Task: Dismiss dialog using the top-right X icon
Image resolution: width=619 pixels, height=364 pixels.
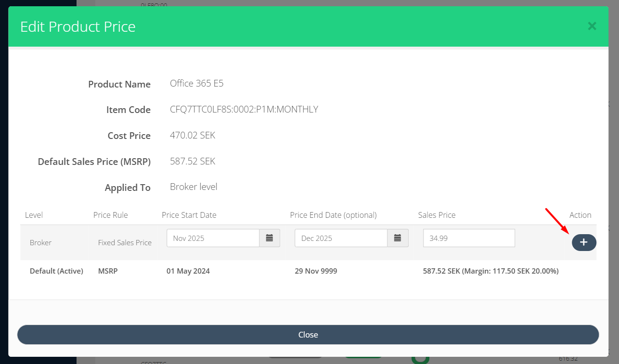Action: pyautogui.click(x=592, y=26)
